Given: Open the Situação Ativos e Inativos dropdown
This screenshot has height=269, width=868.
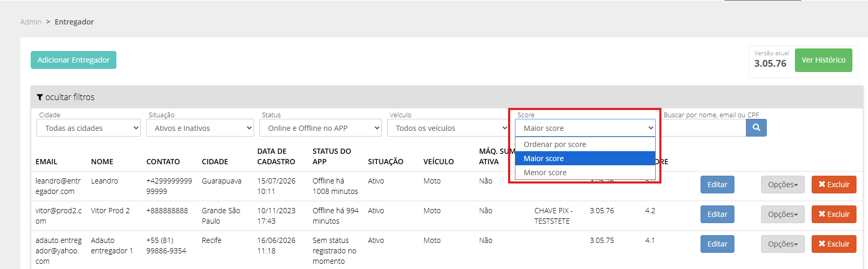Looking at the screenshot, I should tap(200, 128).
